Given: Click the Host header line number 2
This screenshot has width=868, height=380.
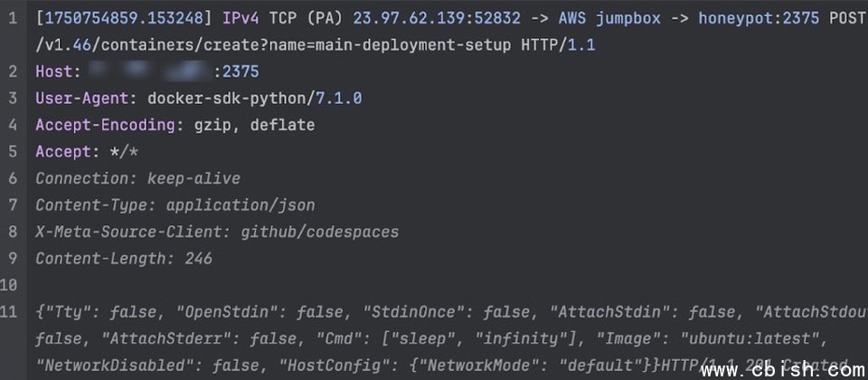Looking at the screenshot, I should (14, 71).
